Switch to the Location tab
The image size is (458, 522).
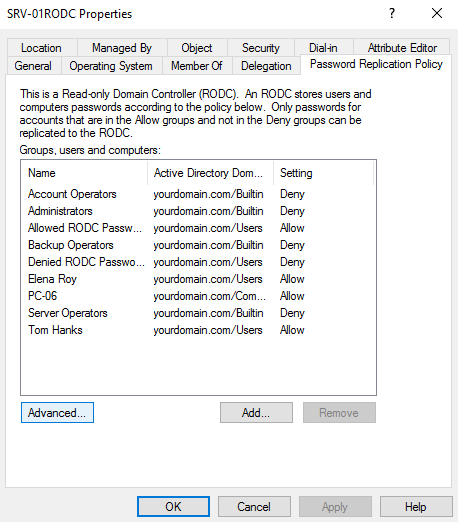point(41,48)
